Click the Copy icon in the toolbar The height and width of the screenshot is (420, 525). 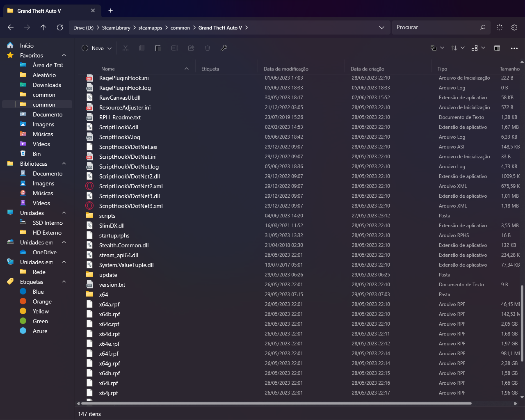pyautogui.click(x=142, y=48)
